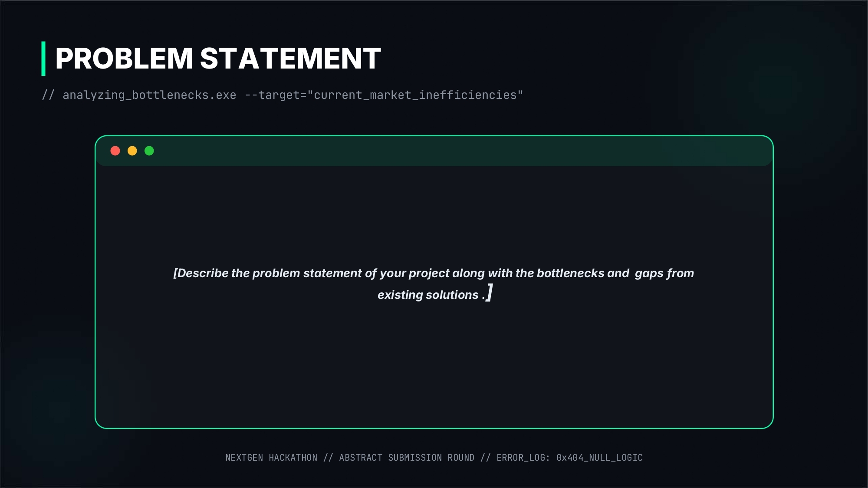Click the words 'gaps from' in placeholder
This screenshot has width=868, height=488.
pyautogui.click(x=664, y=273)
